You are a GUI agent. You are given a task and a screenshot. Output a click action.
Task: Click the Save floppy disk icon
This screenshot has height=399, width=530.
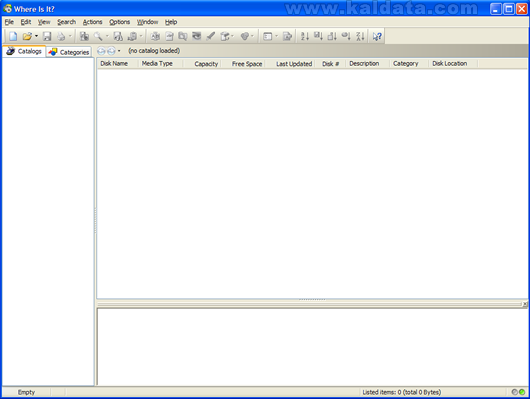(47, 36)
